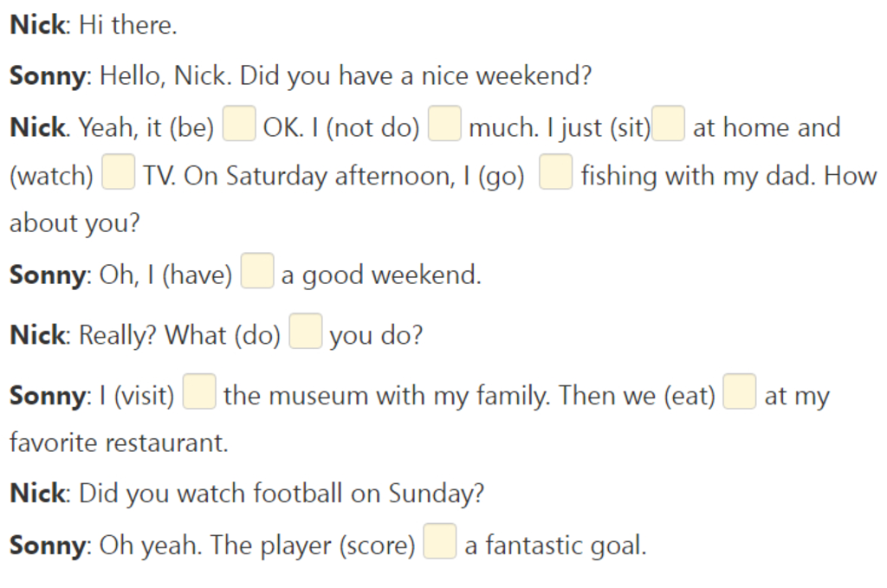The width and height of the screenshot is (887, 588).
Task: Click the bold name "Nick" in first line
Action: click(37, 25)
